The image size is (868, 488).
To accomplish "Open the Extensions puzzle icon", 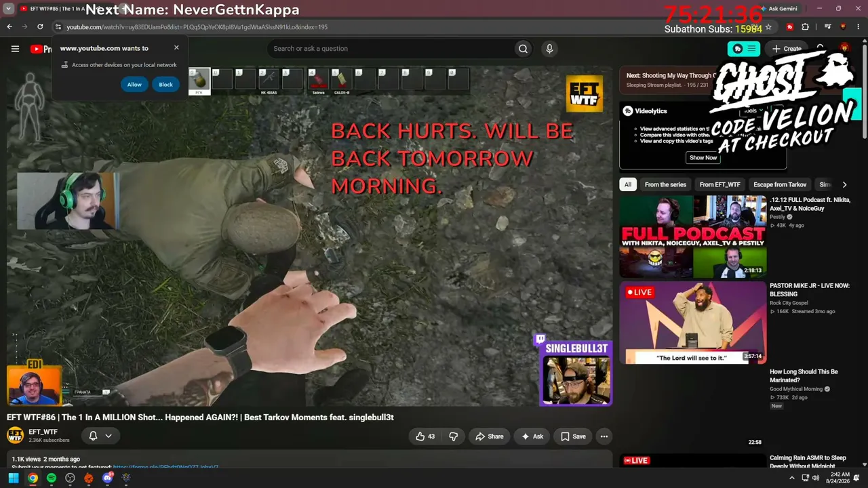I will [806, 27].
